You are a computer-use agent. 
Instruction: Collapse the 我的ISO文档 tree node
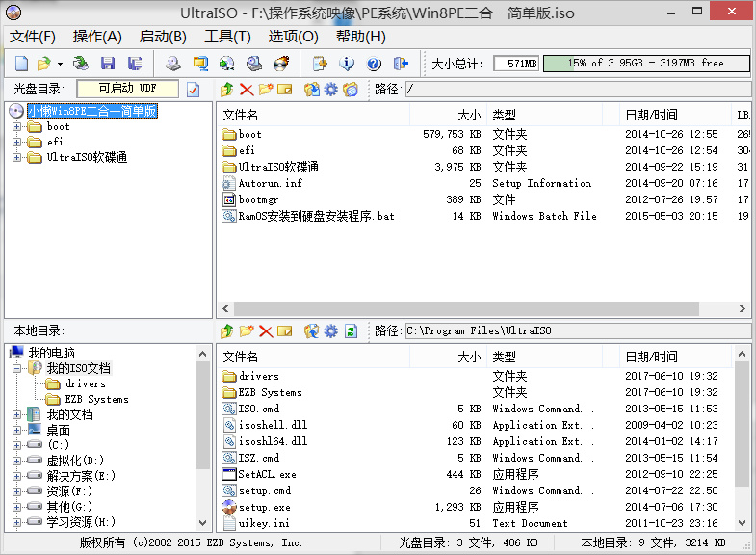tap(17, 368)
